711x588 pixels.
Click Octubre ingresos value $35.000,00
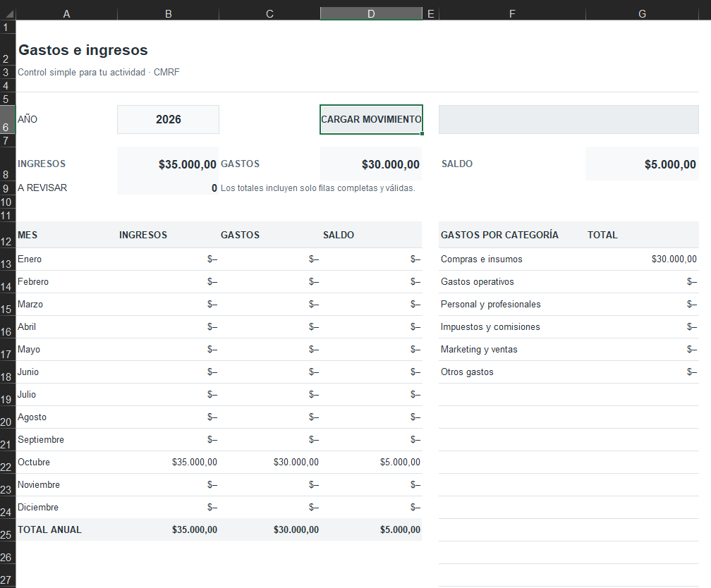tap(195, 462)
